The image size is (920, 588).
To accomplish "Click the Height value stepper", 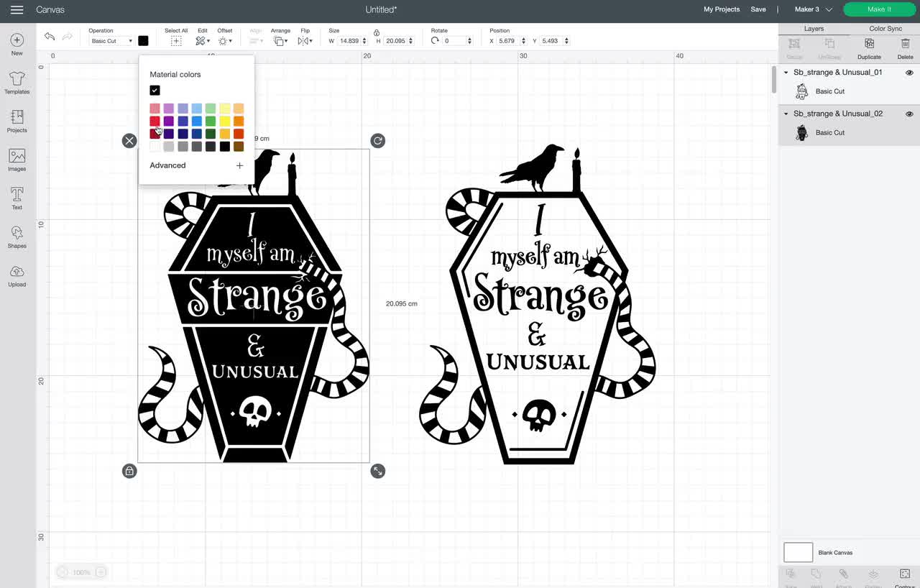I will 410,41.
